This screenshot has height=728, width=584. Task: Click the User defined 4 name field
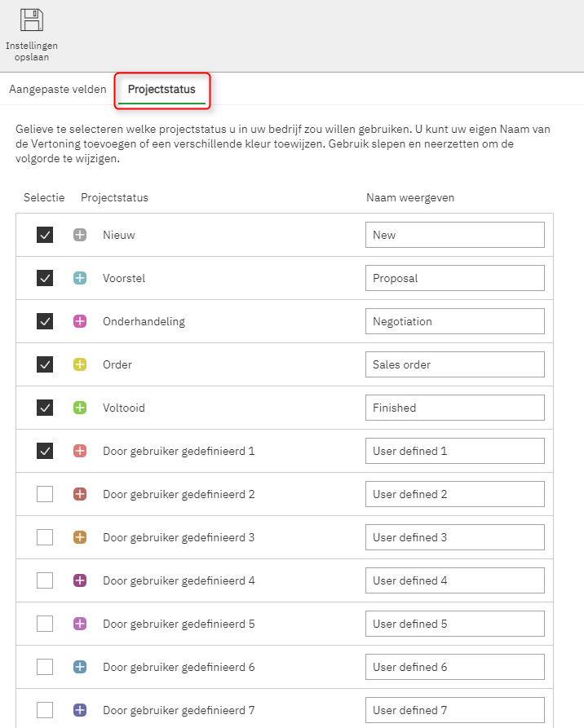[454, 580]
